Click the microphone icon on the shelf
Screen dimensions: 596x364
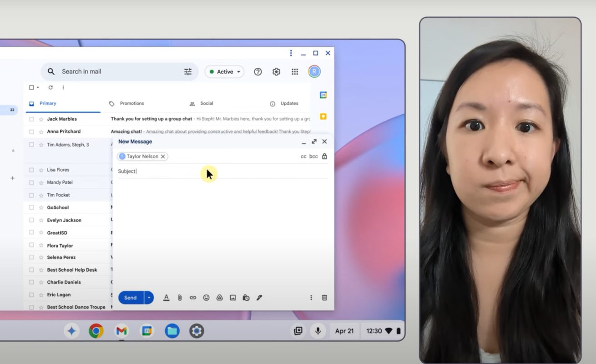click(x=318, y=331)
